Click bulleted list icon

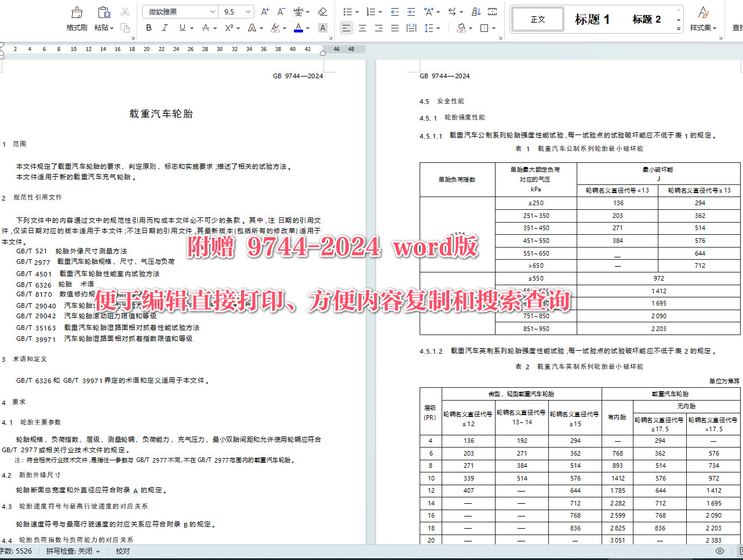347,12
